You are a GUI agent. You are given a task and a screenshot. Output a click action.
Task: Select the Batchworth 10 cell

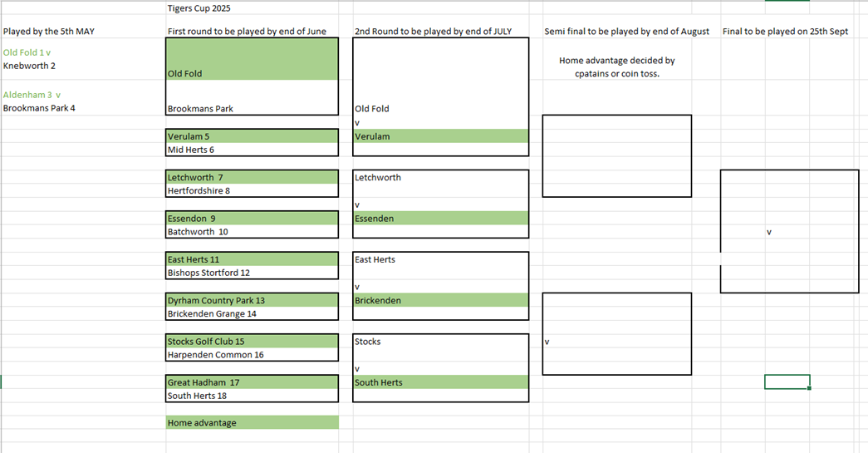tap(252, 231)
